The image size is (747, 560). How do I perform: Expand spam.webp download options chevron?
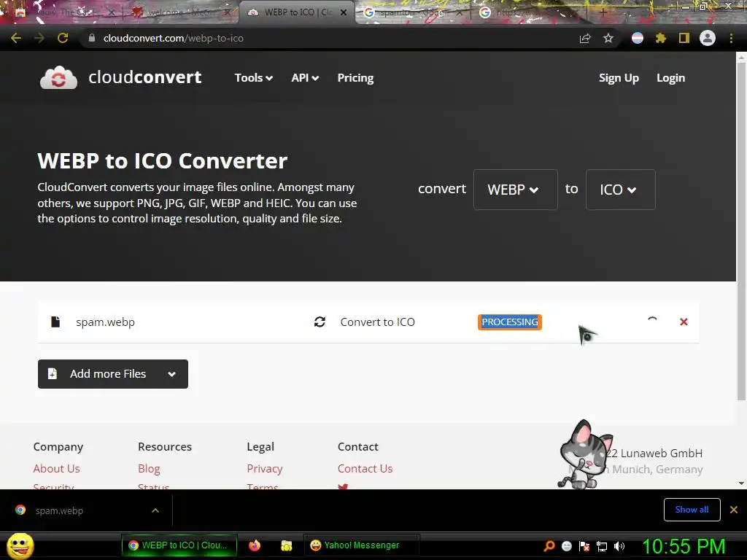(155, 510)
